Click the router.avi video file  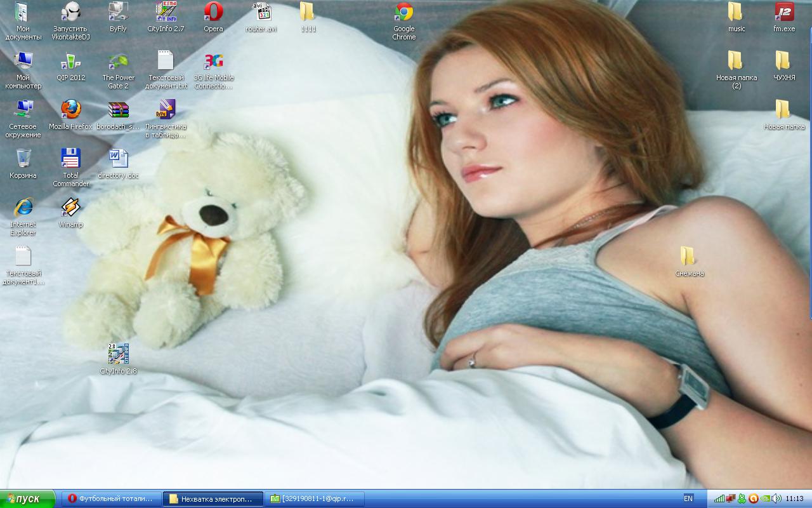261,13
